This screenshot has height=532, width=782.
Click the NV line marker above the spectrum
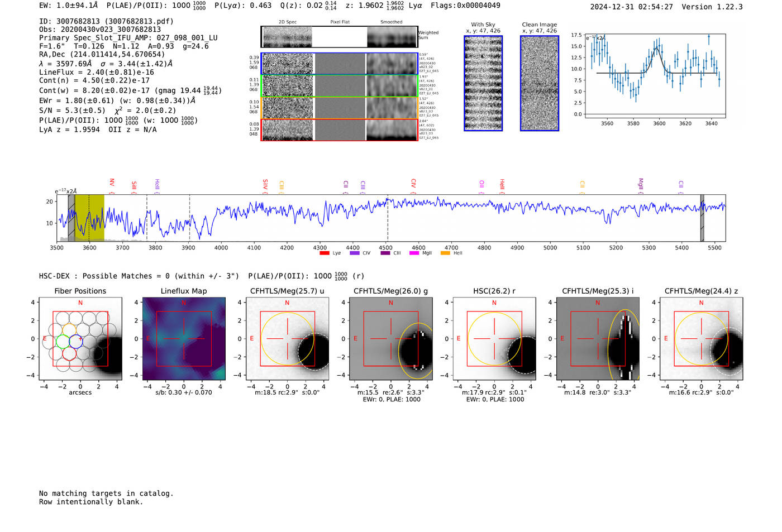pos(112,183)
